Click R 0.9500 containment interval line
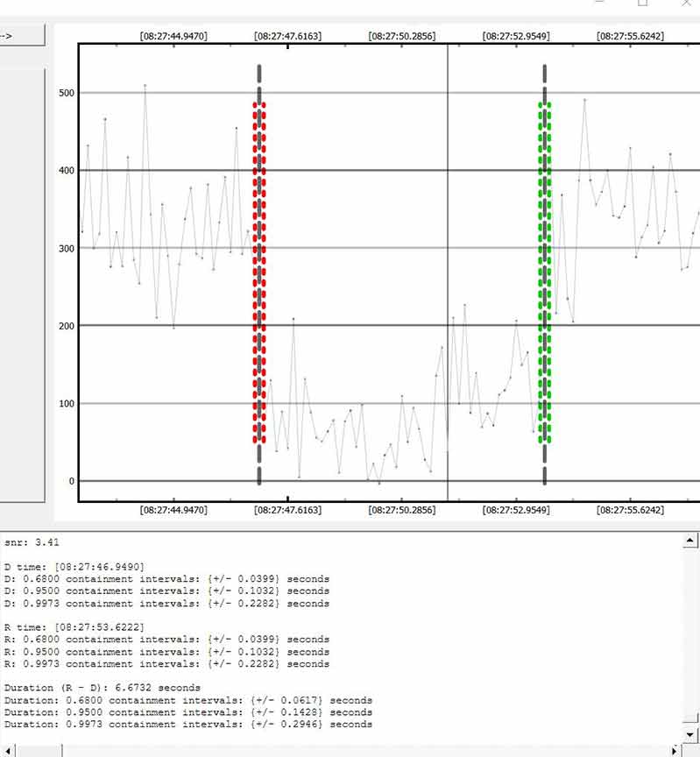Viewport: 700px width, 757px height. 166,651
